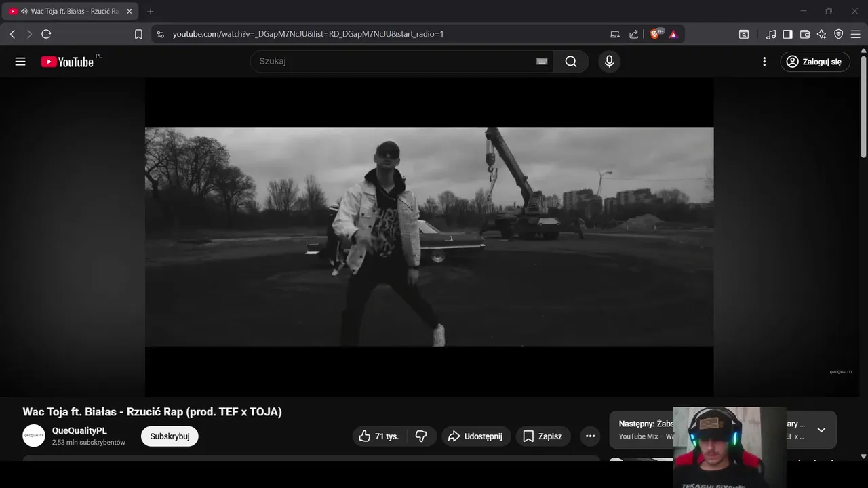Subscribe with the Subskrybuj button

coord(170,436)
